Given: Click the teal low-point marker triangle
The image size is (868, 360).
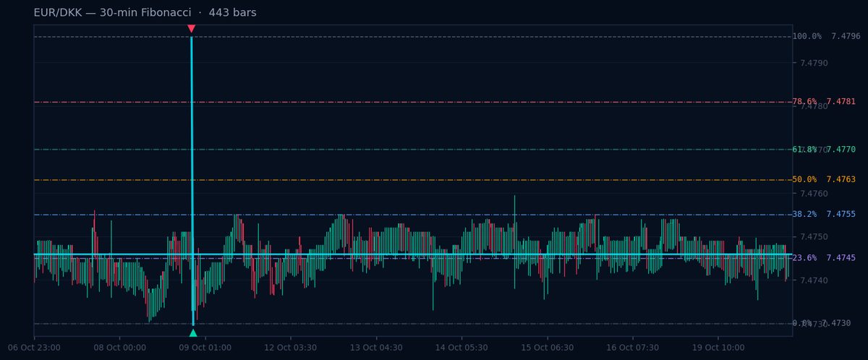Looking at the screenshot, I should (x=192, y=333).
